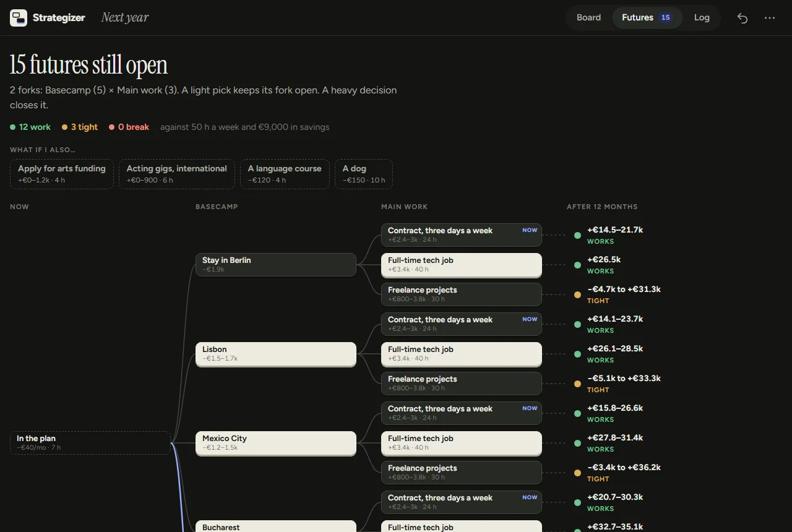
Task: Click the Next year plan title
Action: click(x=125, y=17)
